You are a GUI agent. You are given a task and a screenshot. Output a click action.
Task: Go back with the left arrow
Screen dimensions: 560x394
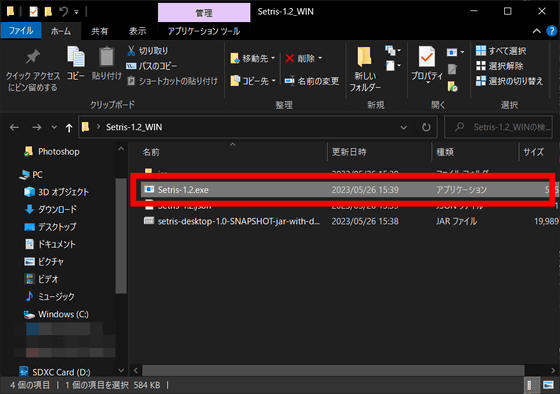coord(14,127)
